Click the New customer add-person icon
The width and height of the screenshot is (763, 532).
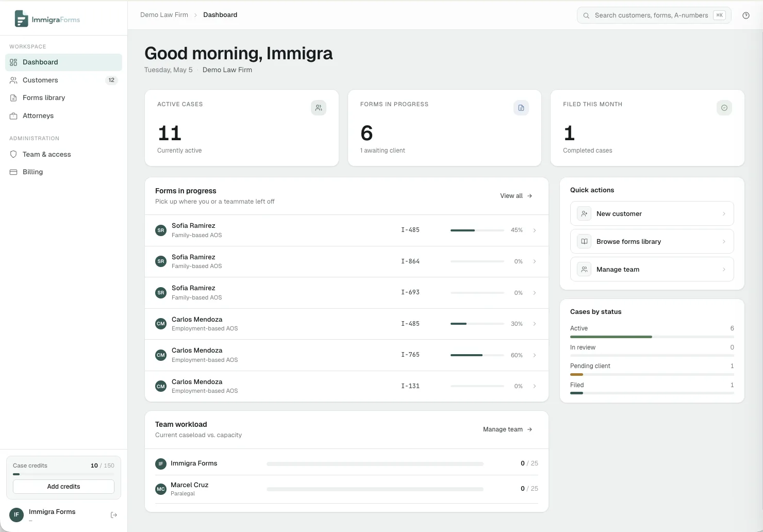(x=584, y=213)
